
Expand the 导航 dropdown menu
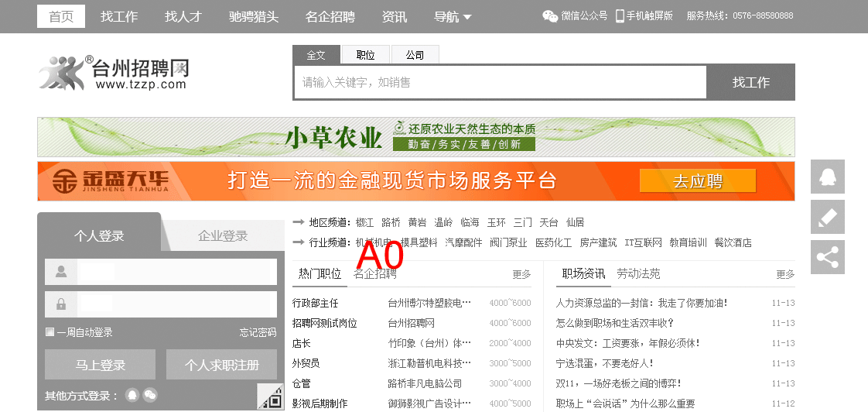[453, 16]
